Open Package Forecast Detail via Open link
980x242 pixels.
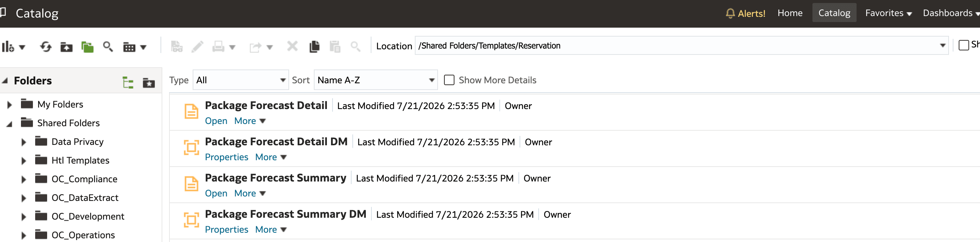[216, 121]
